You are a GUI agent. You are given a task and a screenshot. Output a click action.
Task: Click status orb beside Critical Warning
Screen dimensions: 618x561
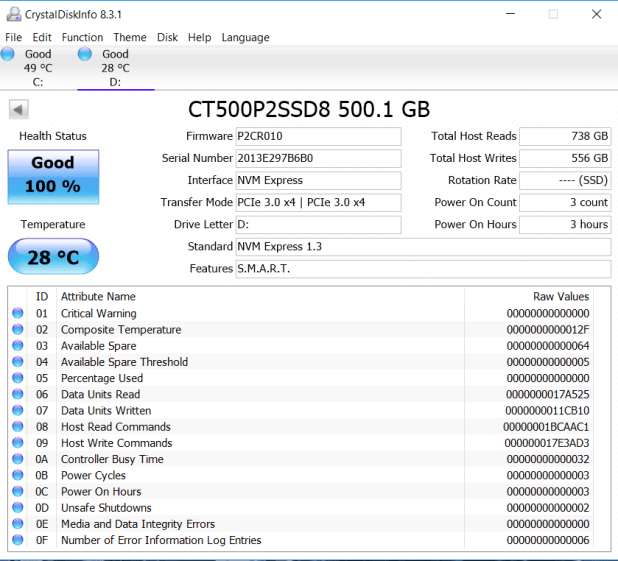tap(18, 313)
